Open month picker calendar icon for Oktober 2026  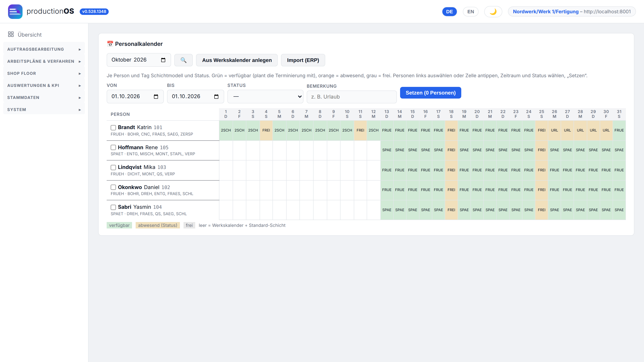[x=163, y=60]
